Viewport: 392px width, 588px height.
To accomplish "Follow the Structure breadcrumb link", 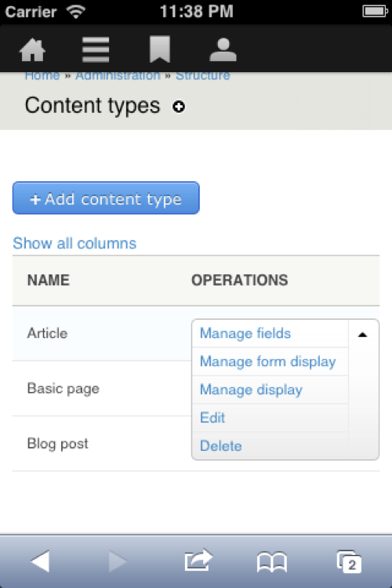I will [203, 76].
